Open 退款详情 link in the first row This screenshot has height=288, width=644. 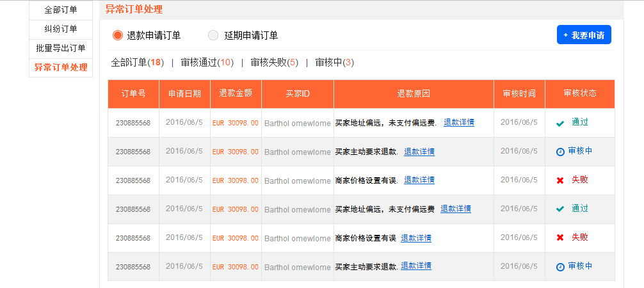459,122
